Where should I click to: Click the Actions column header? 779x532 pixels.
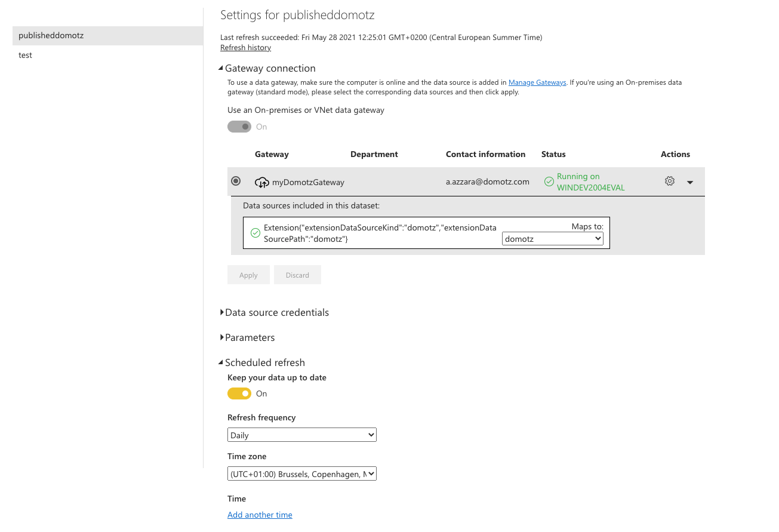pos(675,154)
